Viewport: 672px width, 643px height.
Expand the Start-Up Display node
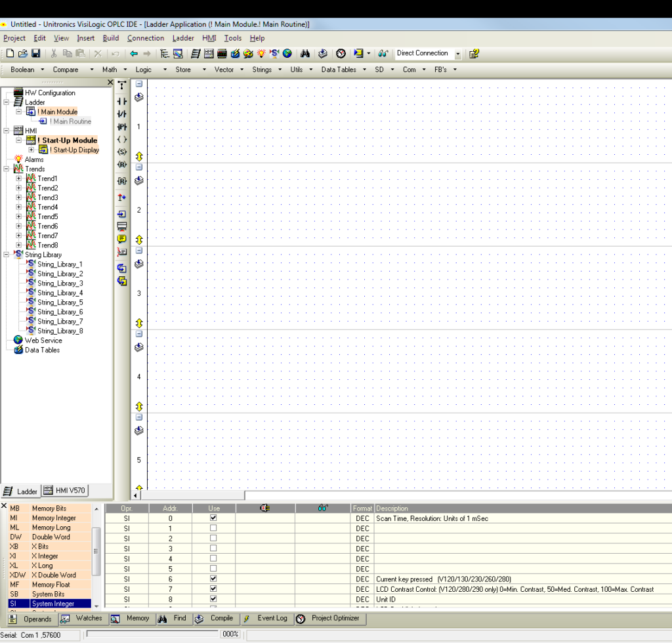click(31, 150)
